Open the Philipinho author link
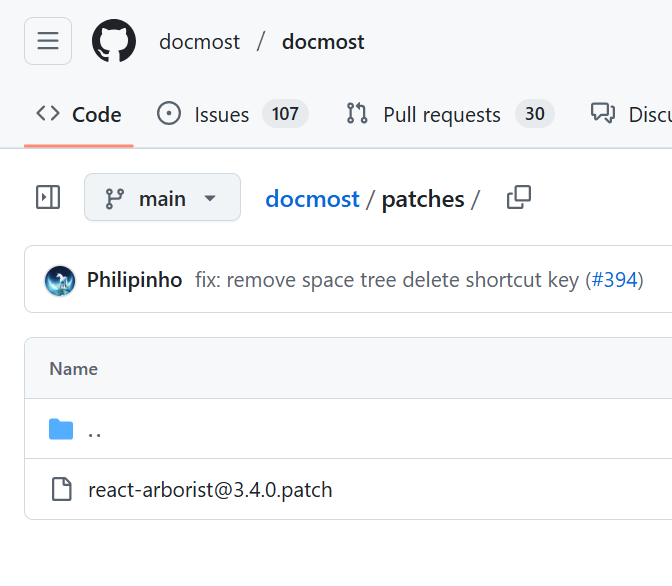 coord(135,280)
